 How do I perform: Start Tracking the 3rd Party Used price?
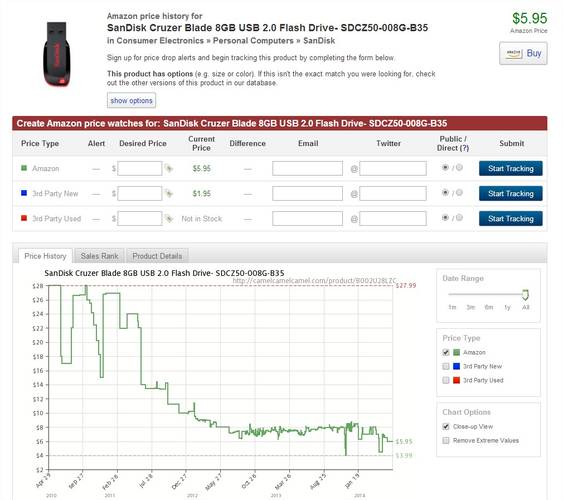(511, 219)
